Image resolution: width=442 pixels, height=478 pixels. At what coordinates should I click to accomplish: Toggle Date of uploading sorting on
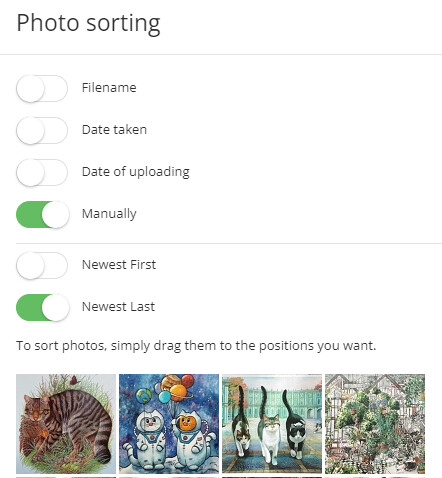(x=42, y=172)
